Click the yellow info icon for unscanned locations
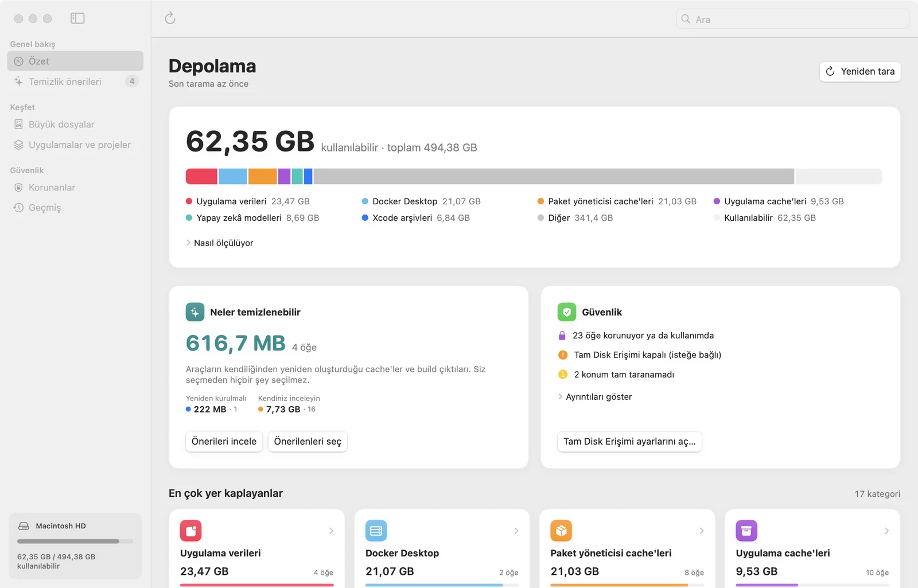The width and height of the screenshot is (918, 588). pyautogui.click(x=563, y=375)
